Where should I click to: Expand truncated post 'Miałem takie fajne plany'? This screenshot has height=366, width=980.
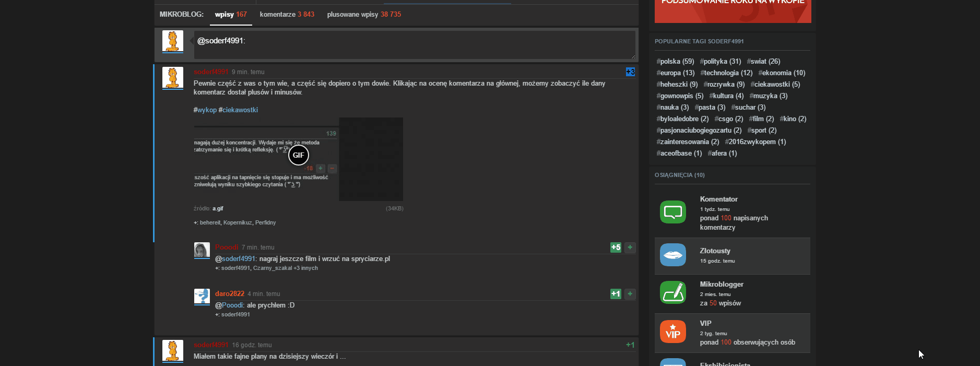click(342, 357)
